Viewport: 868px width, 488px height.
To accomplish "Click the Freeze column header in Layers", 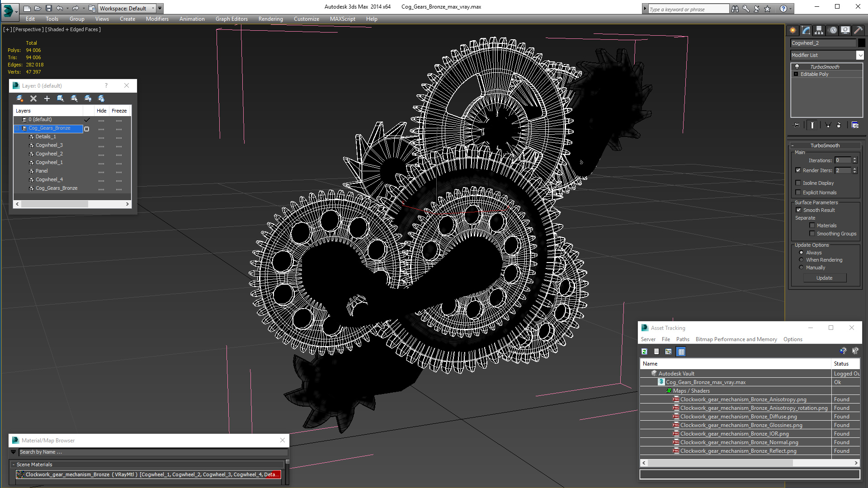I will point(119,111).
